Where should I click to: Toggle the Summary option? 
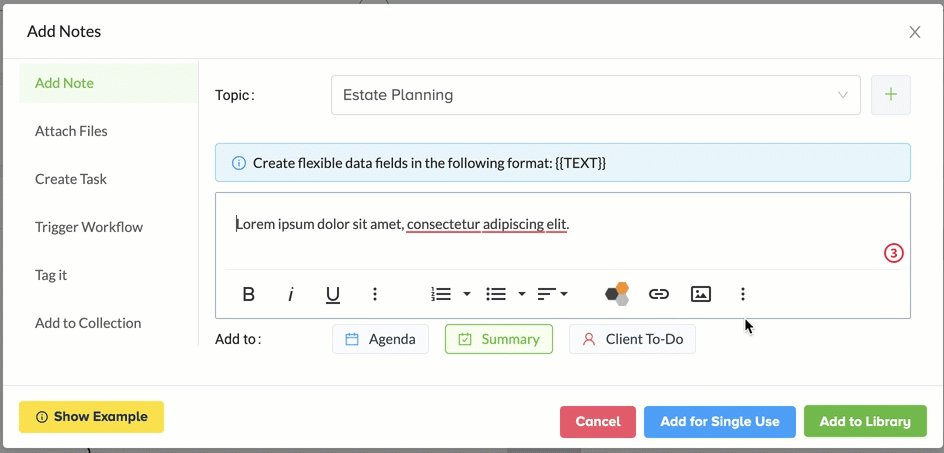pyautogui.click(x=498, y=339)
